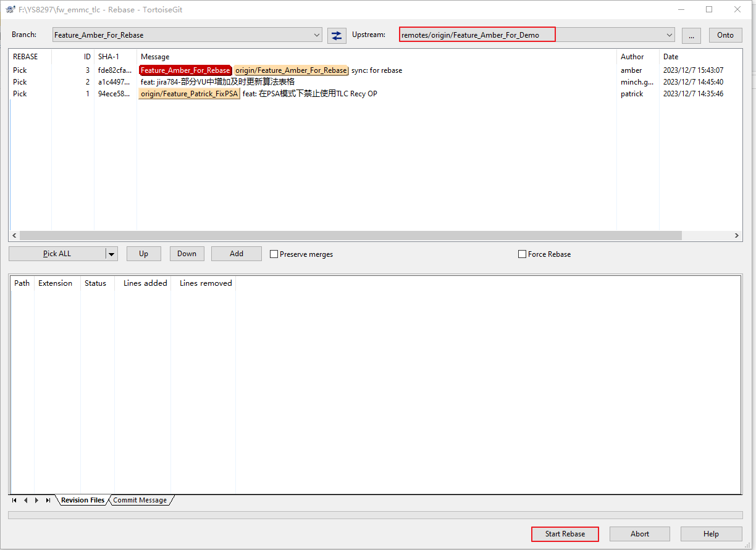Click origin/Feature_Amber_For_Rebase label

(x=291, y=70)
